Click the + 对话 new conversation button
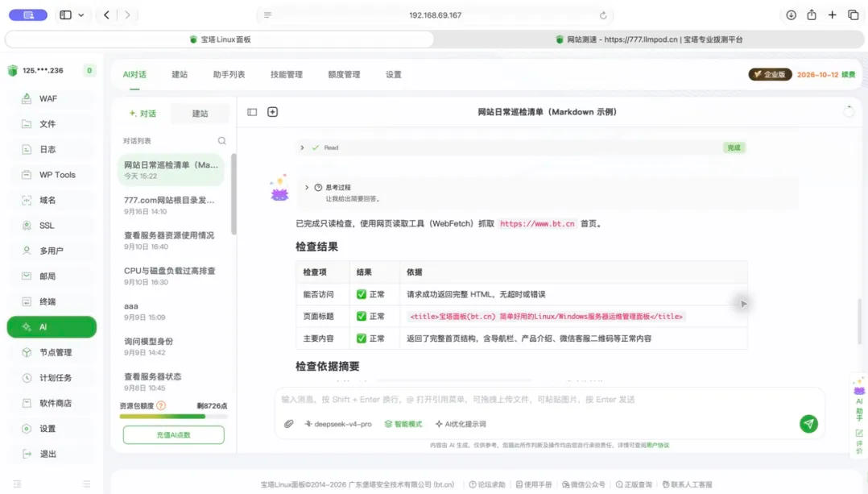Image resolution: width=868 pixels, height=494 pixels. 143,114
